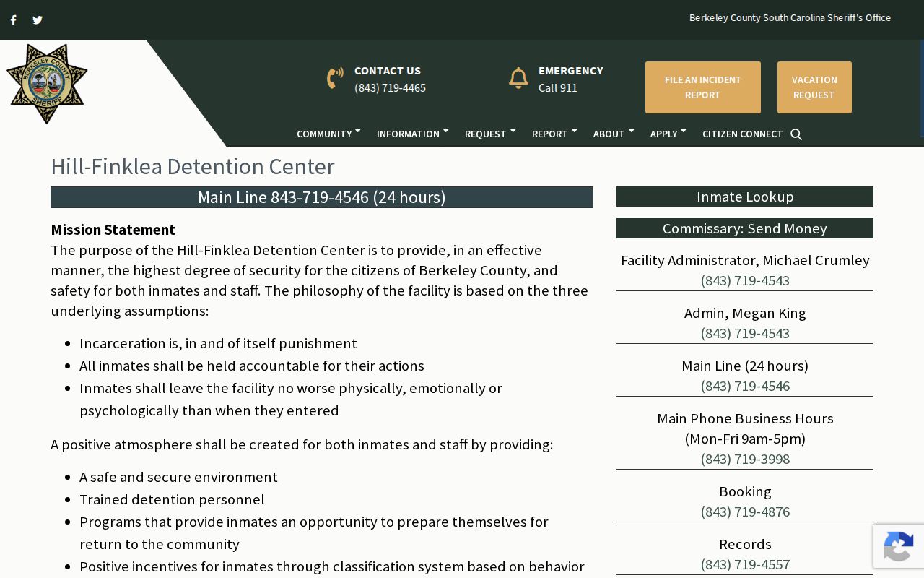
Task: Open Inmate Lookup
Action: pos(745,197)
